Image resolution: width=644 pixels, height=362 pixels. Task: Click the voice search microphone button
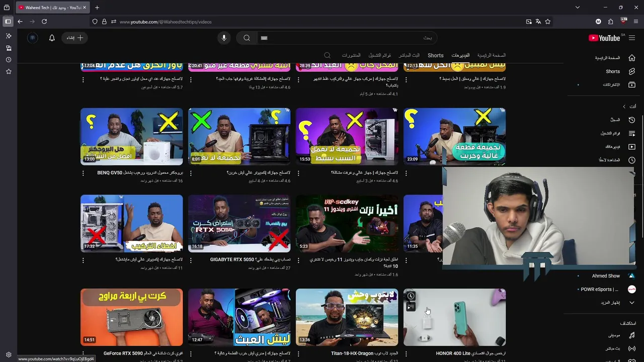pos(224,38)
